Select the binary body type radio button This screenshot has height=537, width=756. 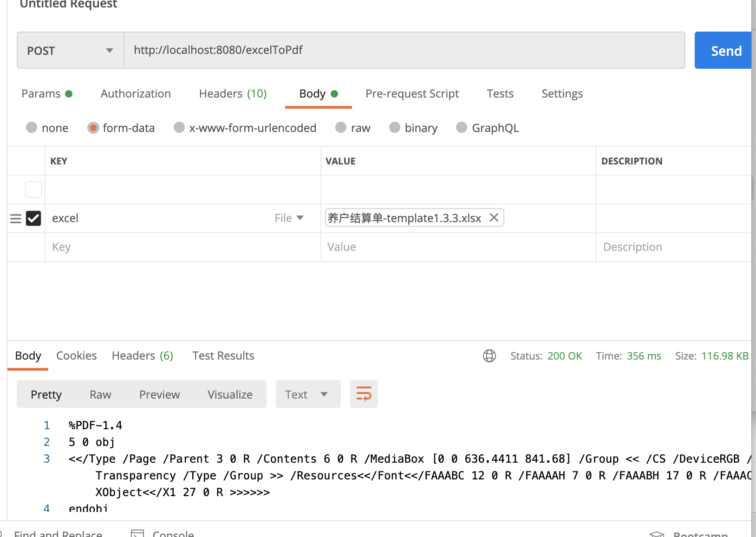click(x=395, y=128)
